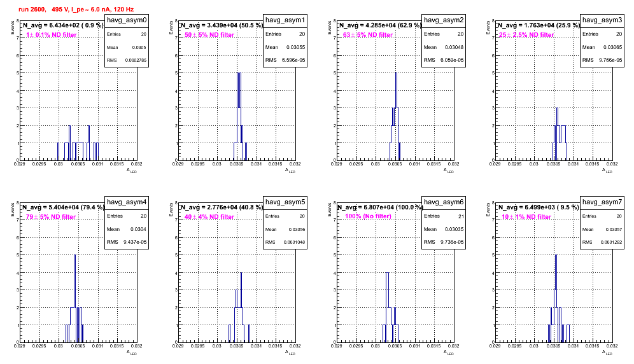Screen dimensions: 634x364
Task: Click the RMS value 6.059e-05
Action: pos(452,60)
